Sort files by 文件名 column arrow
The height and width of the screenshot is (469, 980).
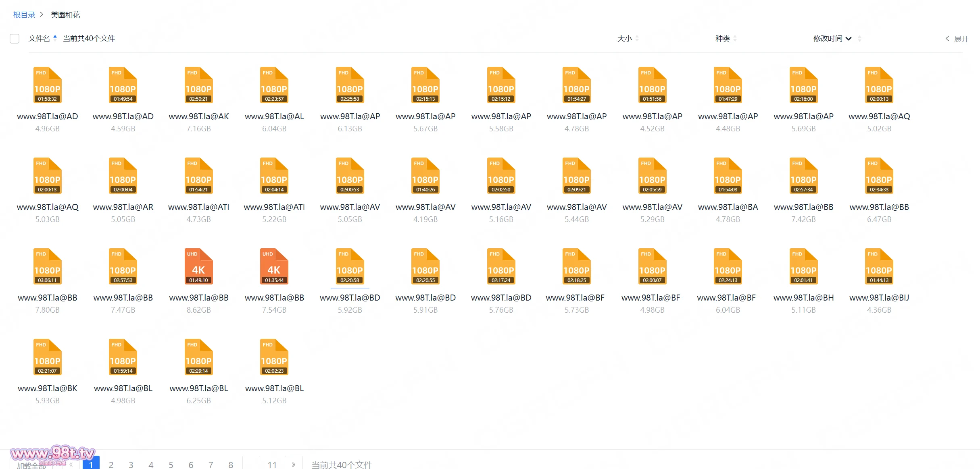tap(55, 38)
